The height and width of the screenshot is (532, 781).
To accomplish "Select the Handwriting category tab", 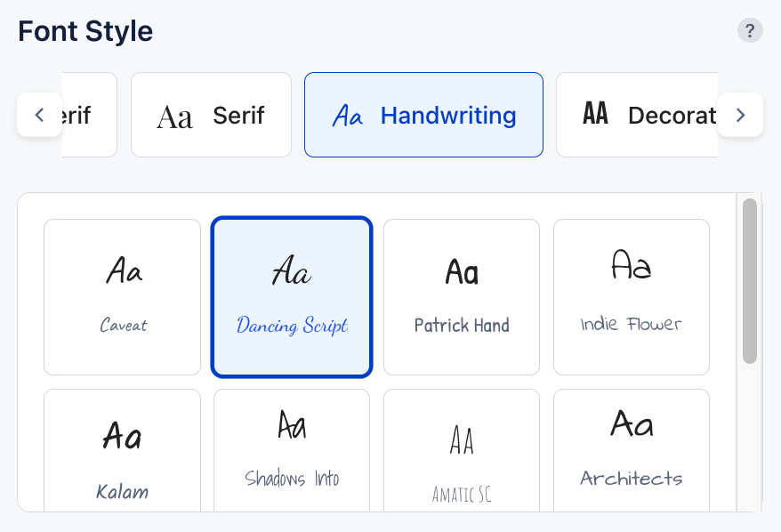I will pos(423,115).
